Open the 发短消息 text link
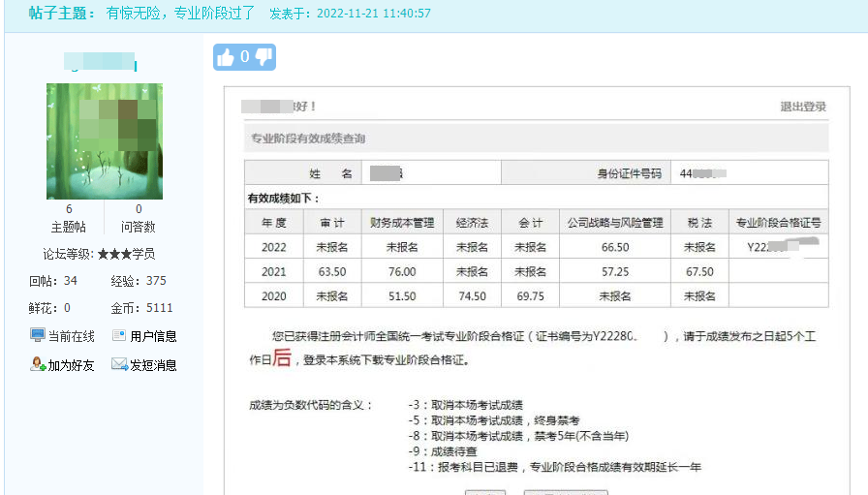This screenshot has height=495, width=868. point(153,365)
